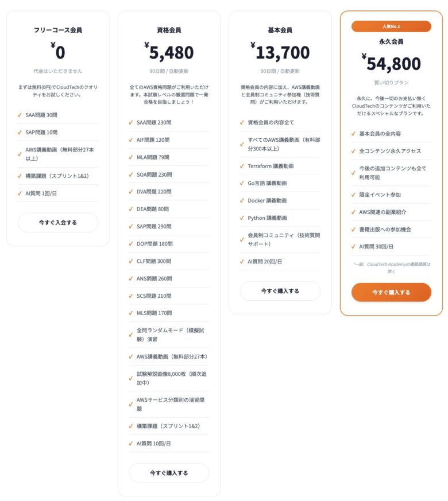Click 今すぐ購入する in 基本会員 card
Image resolution: width=448 pixels, height=501 pixels.
[x=280, y=291]
